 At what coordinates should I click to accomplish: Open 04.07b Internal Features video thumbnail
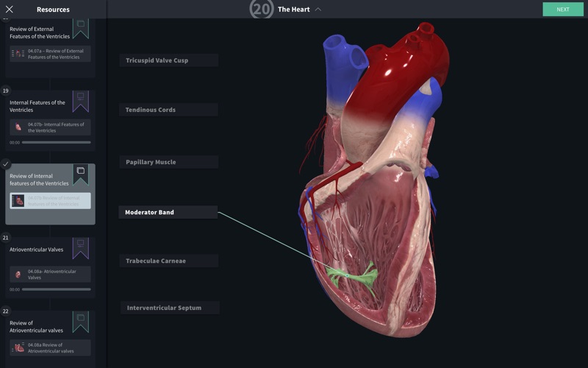[18, 127]
